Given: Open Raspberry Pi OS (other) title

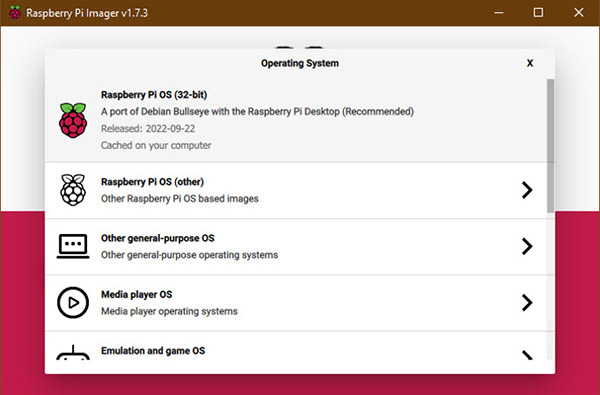Looking at the screenshot, I should pyautogui.click(x=152, y=182).
